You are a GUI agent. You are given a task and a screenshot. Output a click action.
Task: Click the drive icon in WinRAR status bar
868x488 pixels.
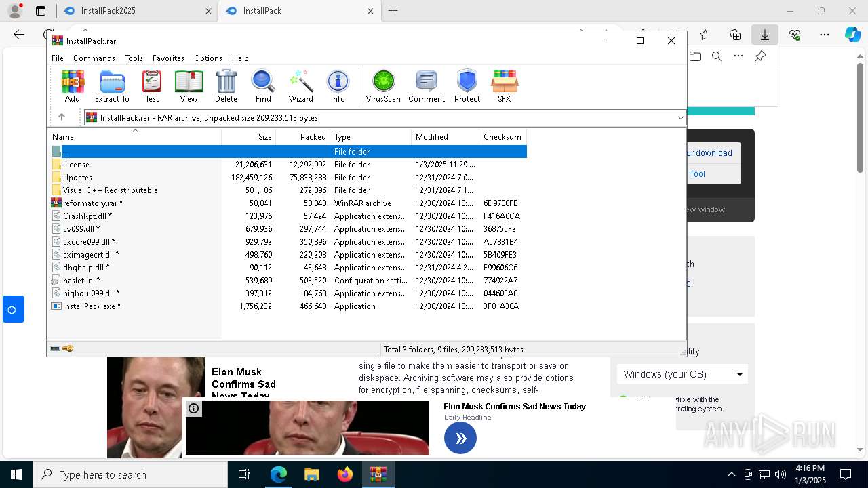click(x=55, y=349)
